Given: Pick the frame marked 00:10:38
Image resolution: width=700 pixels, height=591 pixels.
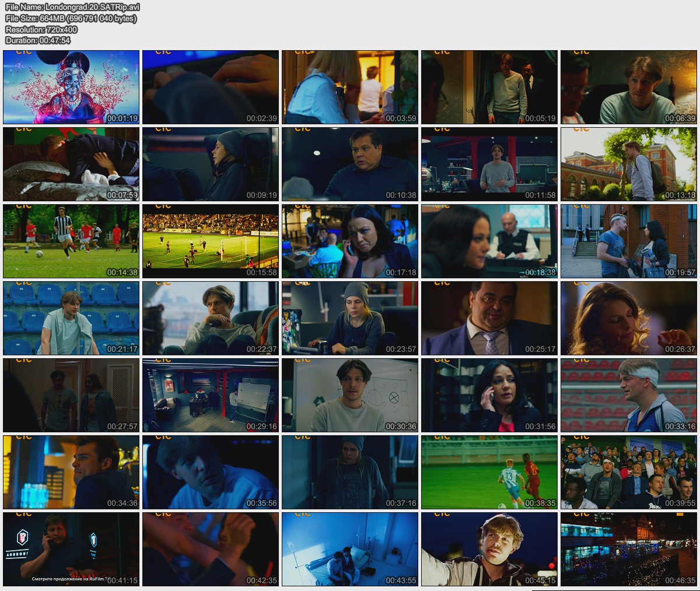Looking at the screenshot, I should pyautogui.click(x=350, y=164).
